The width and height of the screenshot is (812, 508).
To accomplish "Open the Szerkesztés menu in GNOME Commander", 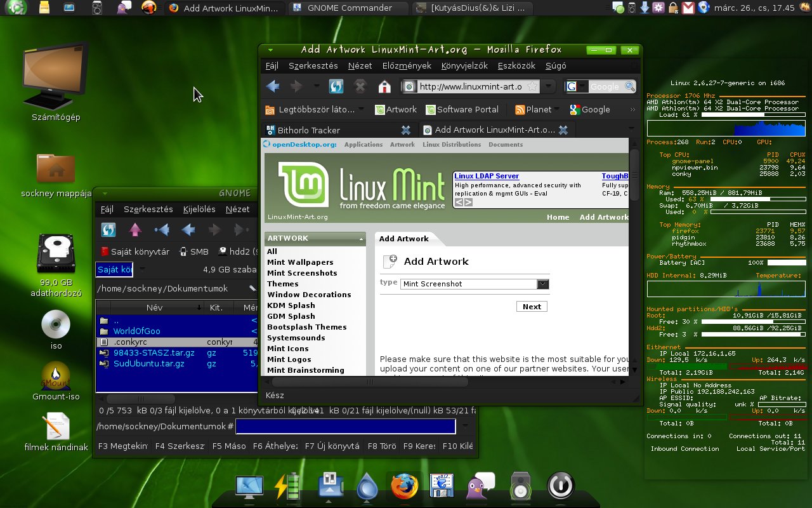I will tap(148, 209).
